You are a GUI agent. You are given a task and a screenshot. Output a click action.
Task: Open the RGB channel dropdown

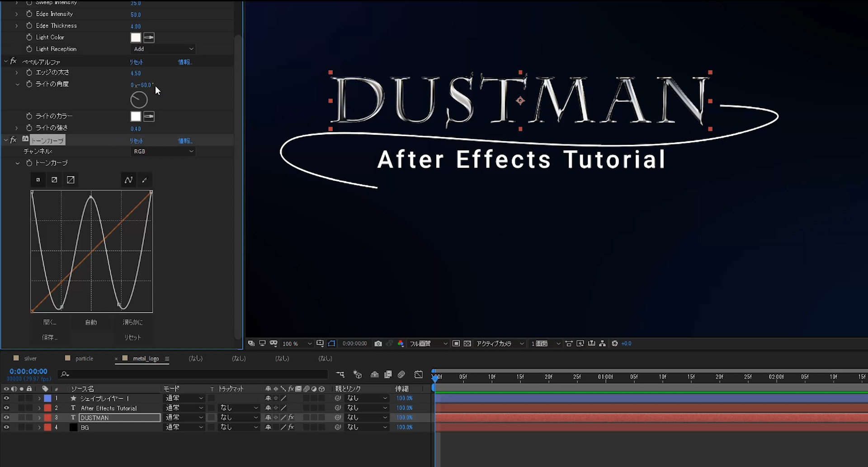(163, 152)
